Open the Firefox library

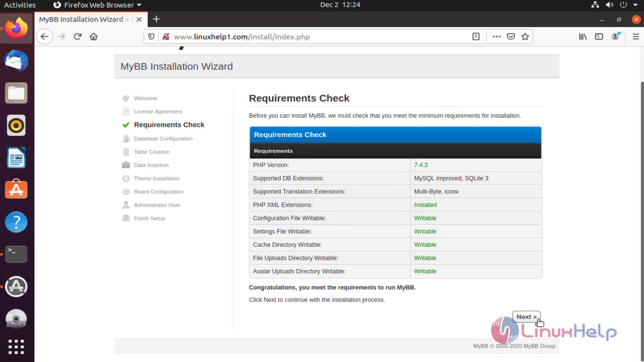pos(583,37)
